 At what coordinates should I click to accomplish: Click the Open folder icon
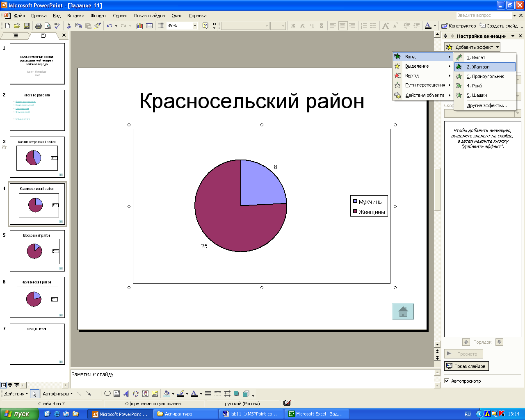pos(17,26)
